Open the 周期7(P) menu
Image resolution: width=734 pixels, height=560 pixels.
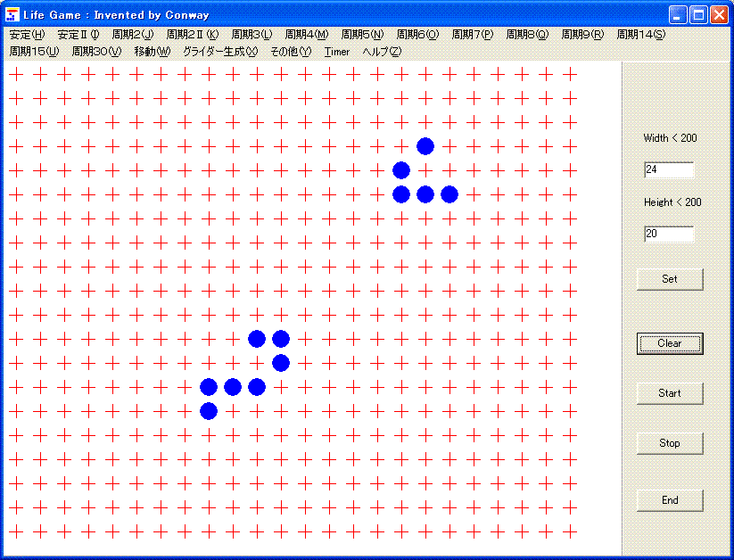pos(473,34)
